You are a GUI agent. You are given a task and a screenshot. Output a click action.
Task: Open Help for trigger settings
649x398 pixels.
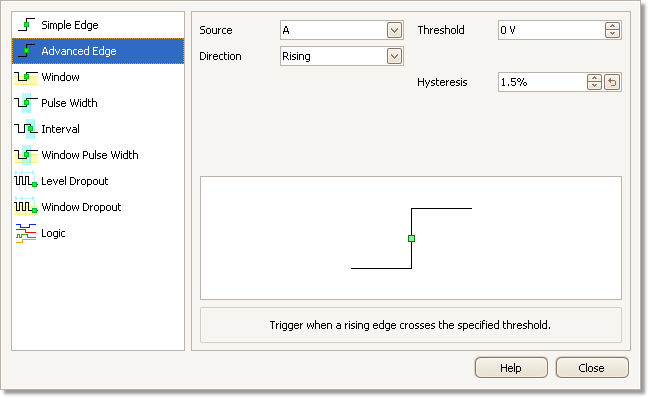point(511,368)
